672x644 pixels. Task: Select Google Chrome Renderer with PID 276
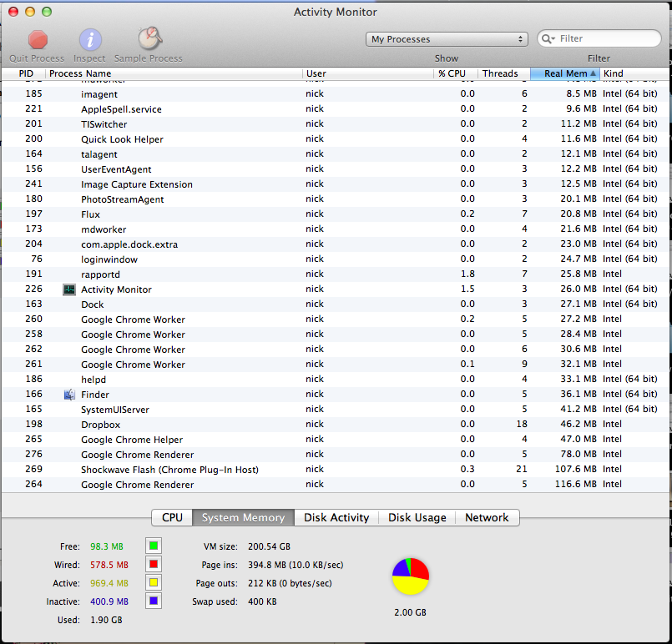pyautogui.click(x=336, y=454)
